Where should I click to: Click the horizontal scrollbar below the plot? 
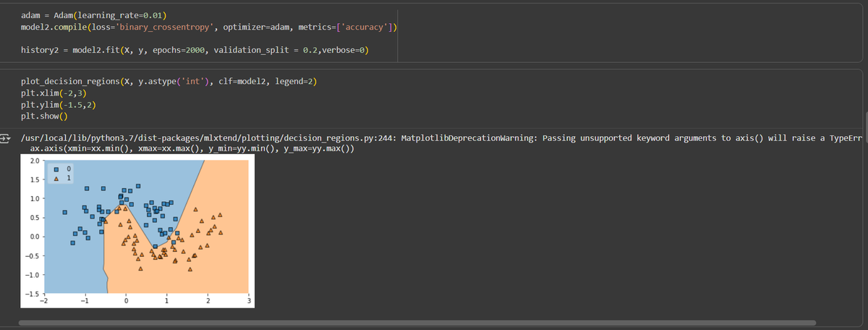[417, 323]
